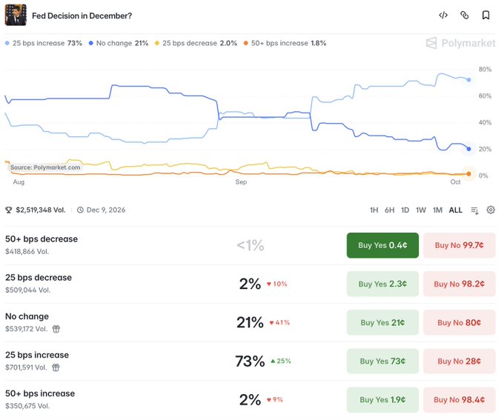Click the gift rewards icon for No change

56,329
